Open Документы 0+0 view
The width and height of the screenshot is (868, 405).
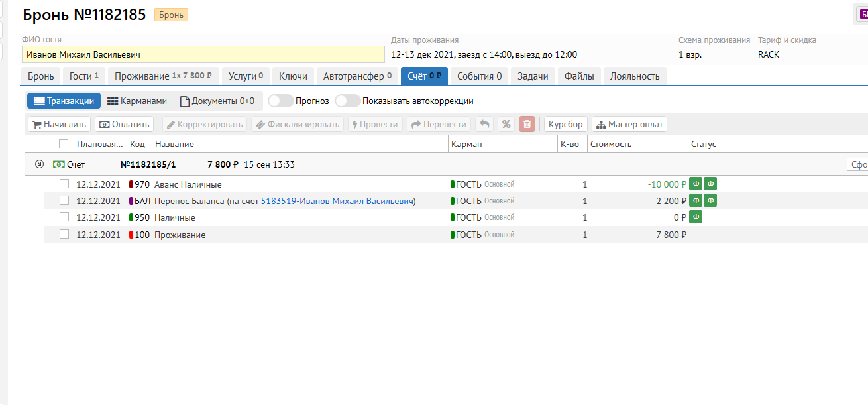[x=217, y=101]
